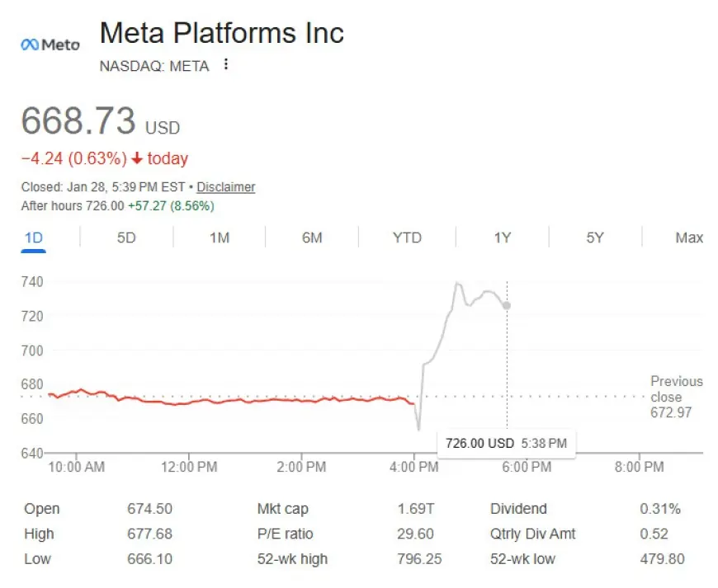Switch to the 1M chart range

pyautogui.click(x=219, y=238)
